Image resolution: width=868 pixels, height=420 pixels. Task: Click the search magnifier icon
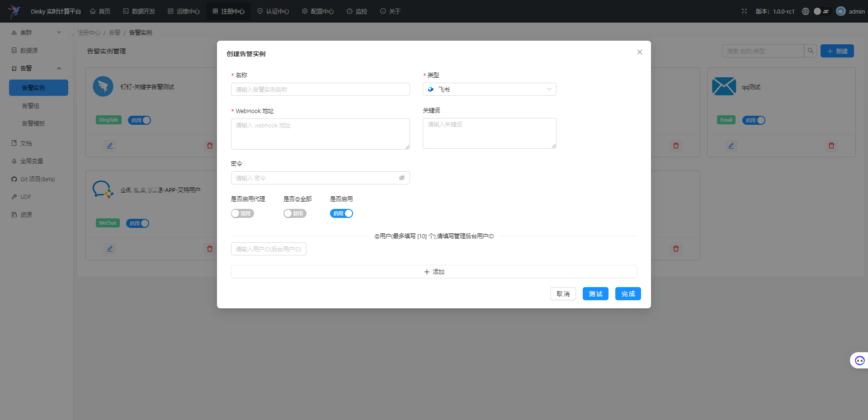tap(811, 51)
